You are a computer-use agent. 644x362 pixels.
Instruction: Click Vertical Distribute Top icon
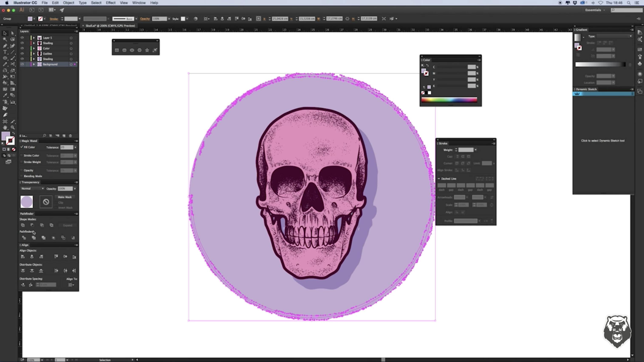23,271
